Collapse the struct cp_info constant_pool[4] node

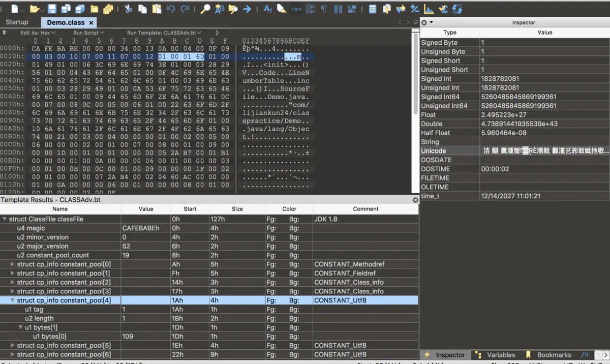pos(13,300)
